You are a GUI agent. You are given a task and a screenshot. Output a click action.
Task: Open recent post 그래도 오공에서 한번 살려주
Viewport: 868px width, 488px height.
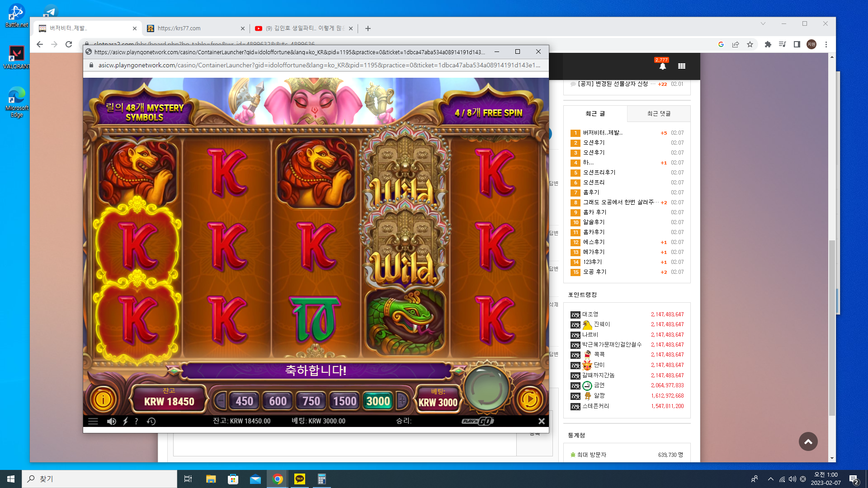621,202
